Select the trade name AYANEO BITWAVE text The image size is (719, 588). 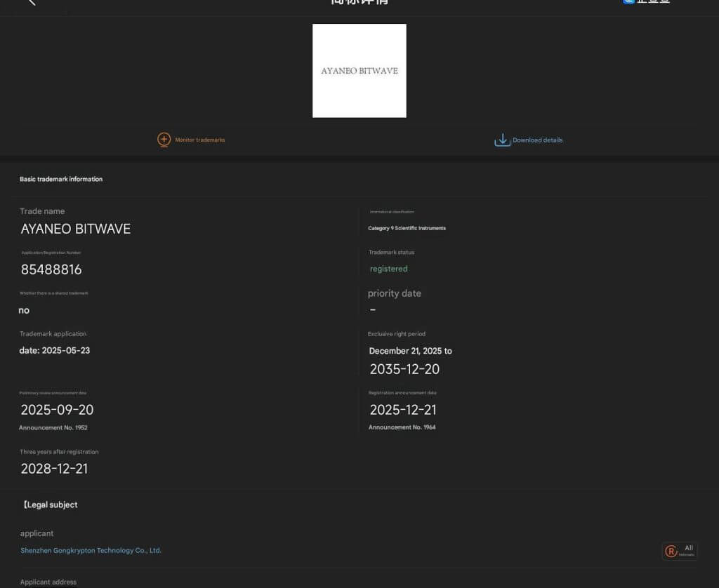tap(76, 229)
